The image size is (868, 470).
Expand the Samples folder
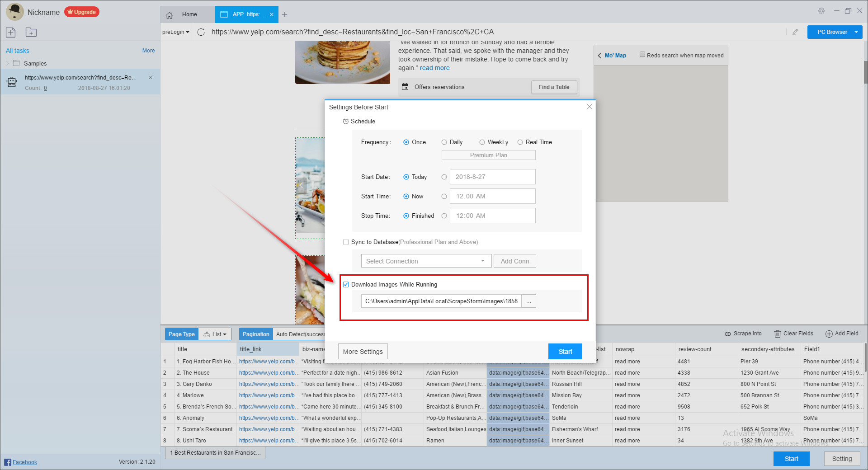7,63
